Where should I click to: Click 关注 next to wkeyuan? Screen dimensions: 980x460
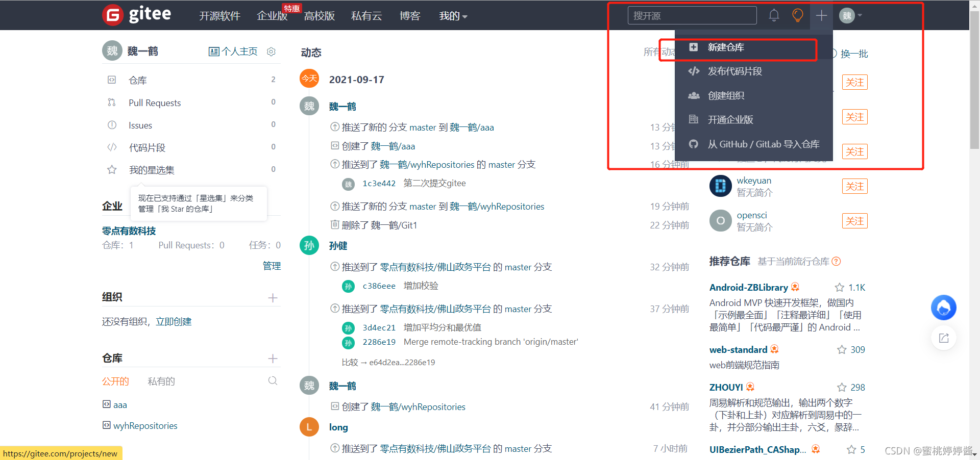coord(855,186)
